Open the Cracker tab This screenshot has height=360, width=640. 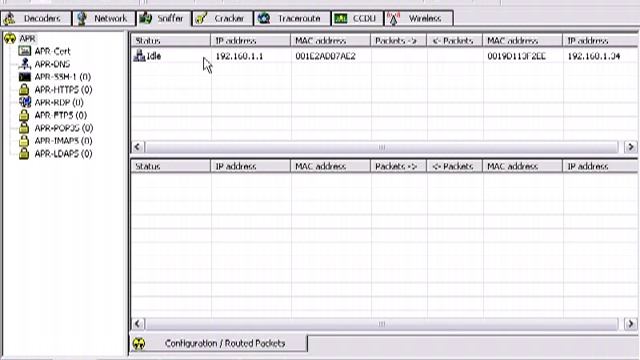click(222, 18)
